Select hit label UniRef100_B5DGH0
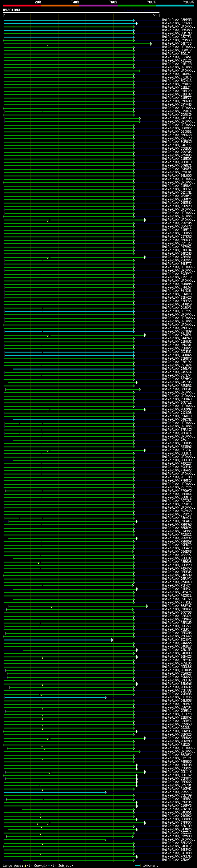 [x=176, y=101]
